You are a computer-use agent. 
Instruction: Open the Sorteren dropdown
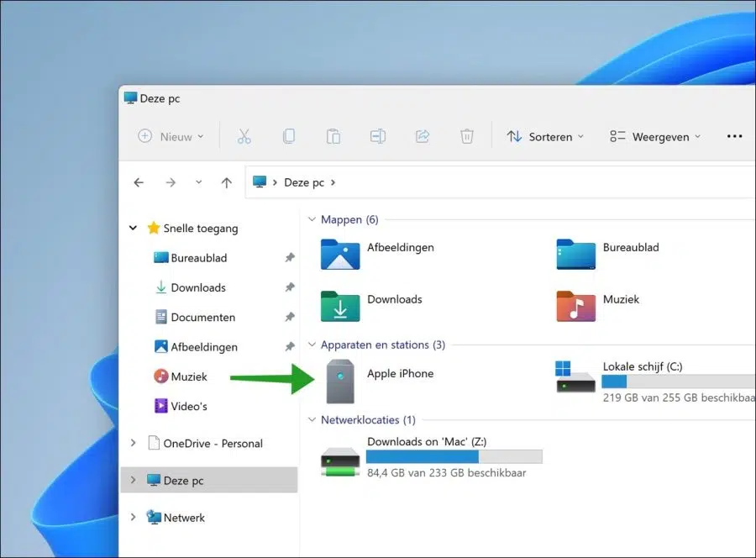(x=545, y=136)
